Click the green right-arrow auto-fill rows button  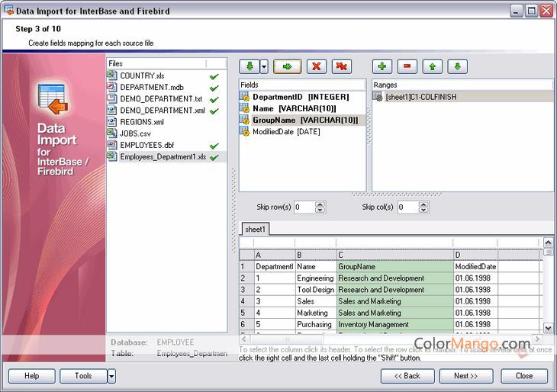click(287, 66)
